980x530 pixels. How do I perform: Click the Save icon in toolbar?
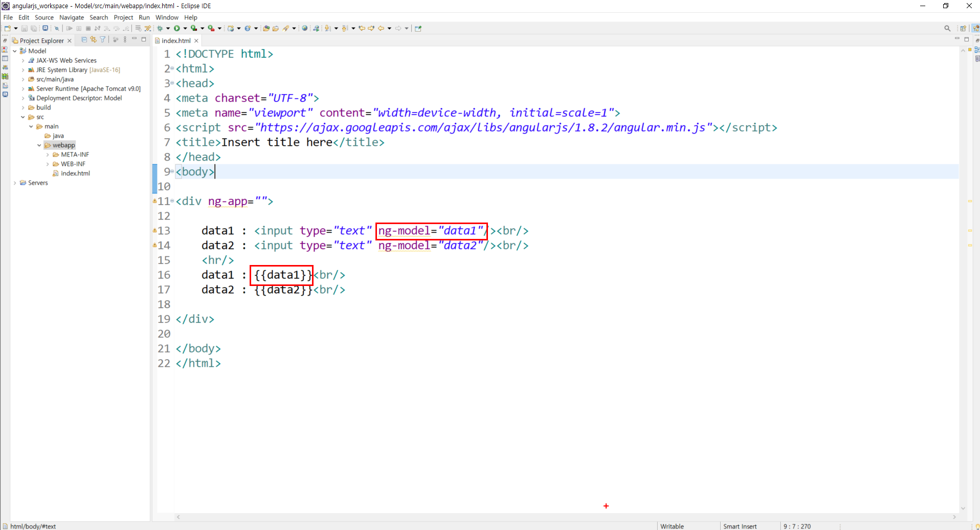(x=24, y=28)
